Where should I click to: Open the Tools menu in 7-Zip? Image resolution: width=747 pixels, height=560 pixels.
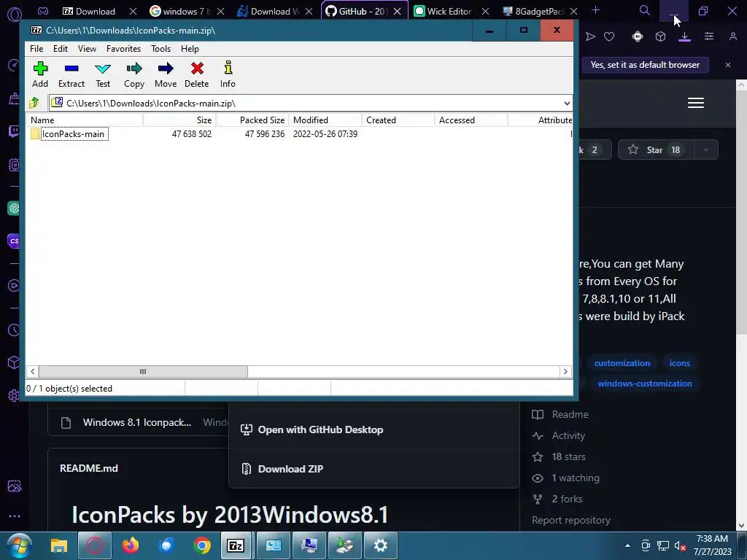click(160, 49)
